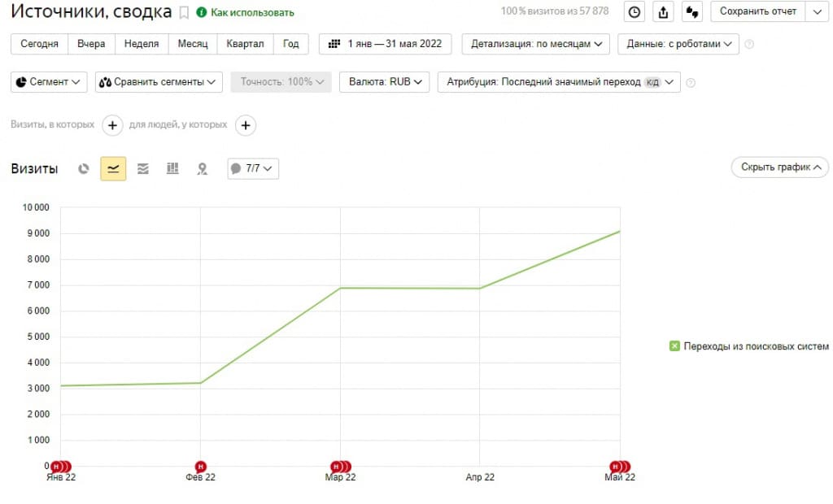Expand the Детализация: по месяцам dropdown
Image resolution: width=833 pixels, height=504 pixels.
coord(536,44)
